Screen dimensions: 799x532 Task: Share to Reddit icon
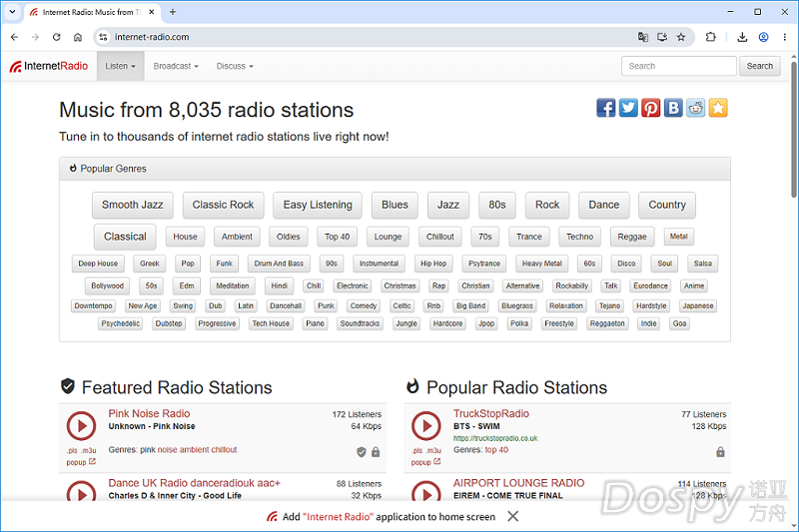(x=695, y=108)
